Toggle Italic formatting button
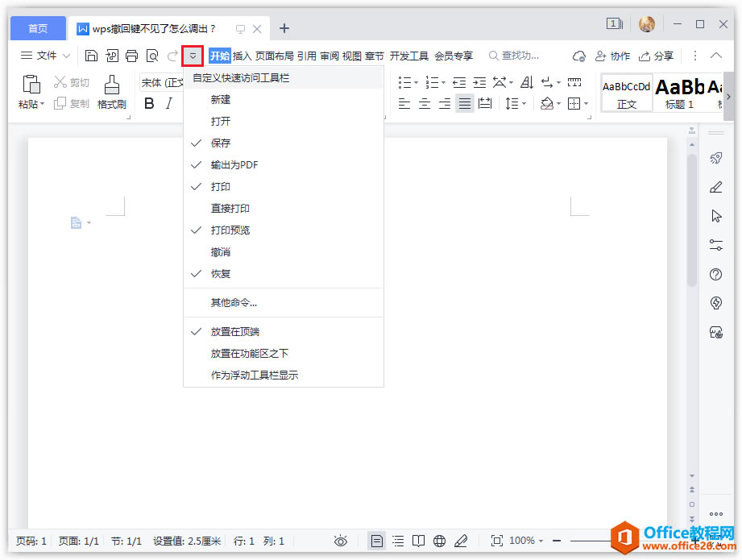This screenshot has height=560, width=742. (x=169, y=103)
